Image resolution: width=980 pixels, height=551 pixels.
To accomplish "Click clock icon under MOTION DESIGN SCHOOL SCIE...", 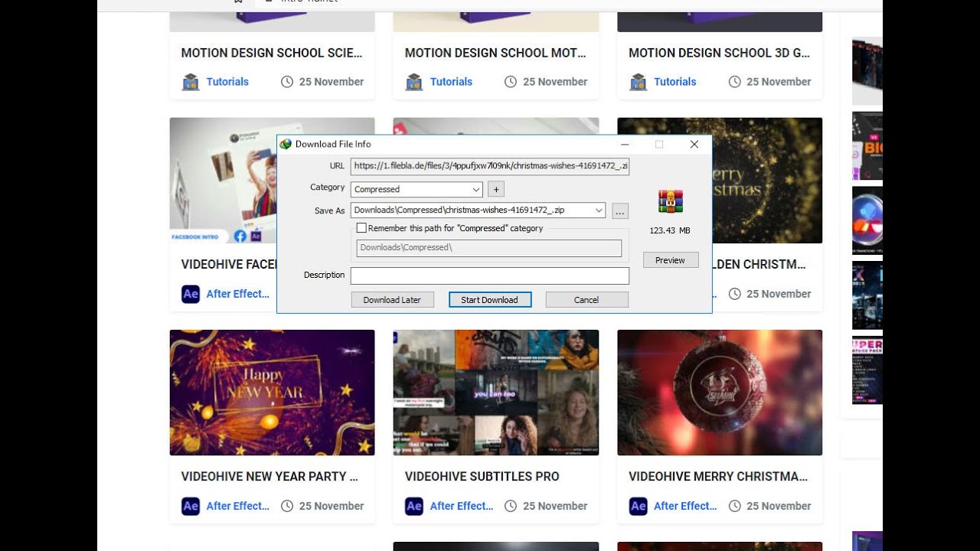I will point(287,82).
